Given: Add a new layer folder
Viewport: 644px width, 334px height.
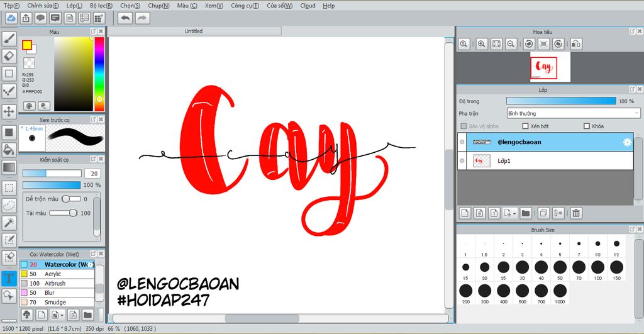Looking at the screenshot, I should pos(525,213).
